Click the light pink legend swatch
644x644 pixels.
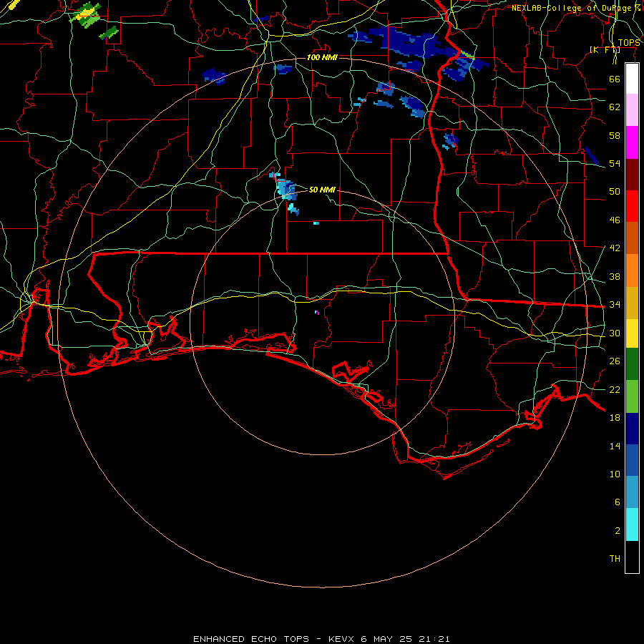click(632, 109)
